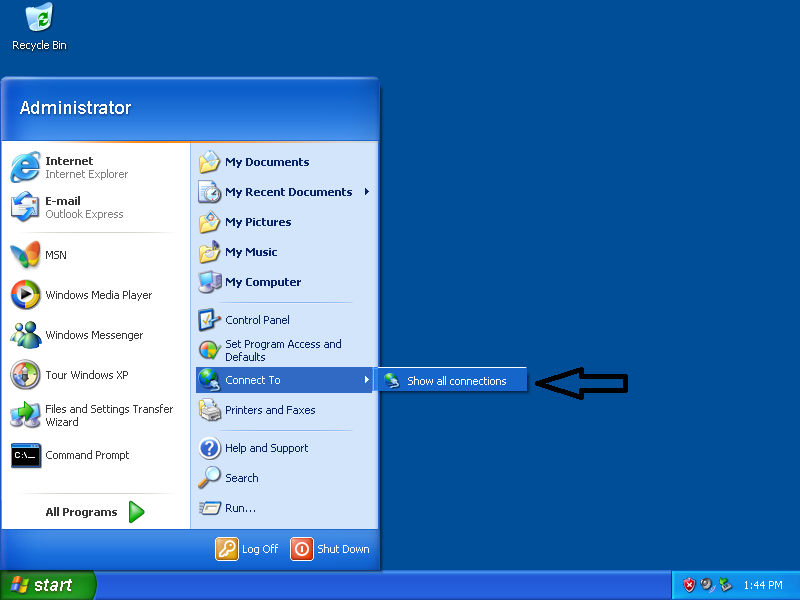
Task: Open the Recycle Bin desktop icon
Action: (x=39, y=20)
